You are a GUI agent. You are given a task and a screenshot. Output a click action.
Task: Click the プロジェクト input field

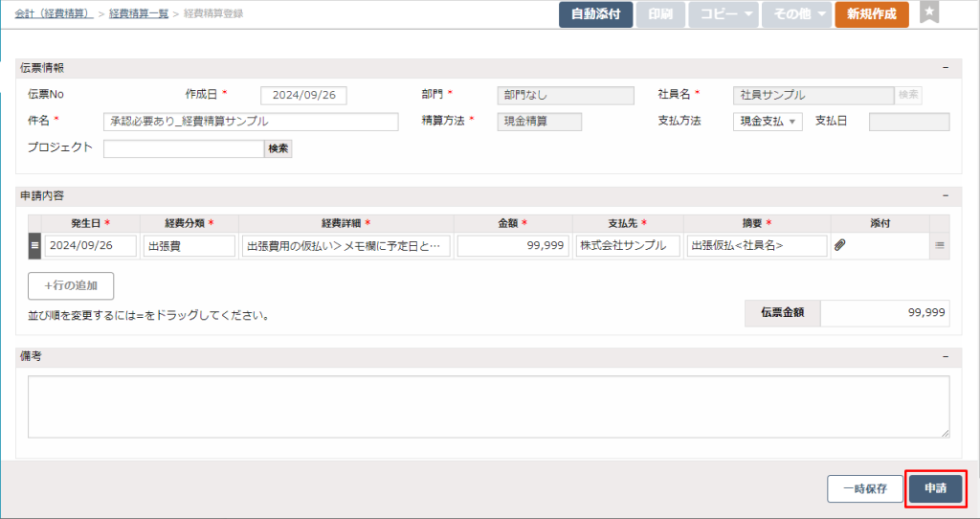[x=184, y=148]
